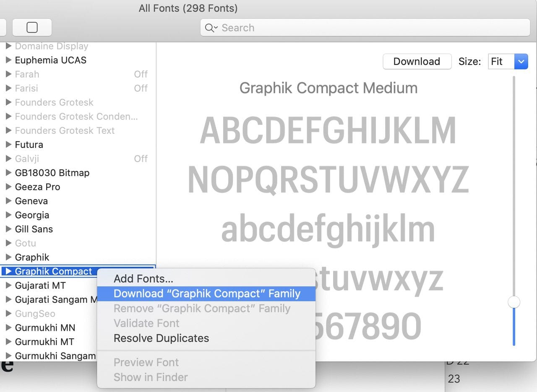Image resolution: width=537 pixels, height=392 pixels.
Task: Select Gurmukhi MN font family
Action: [x=45, y=328]
